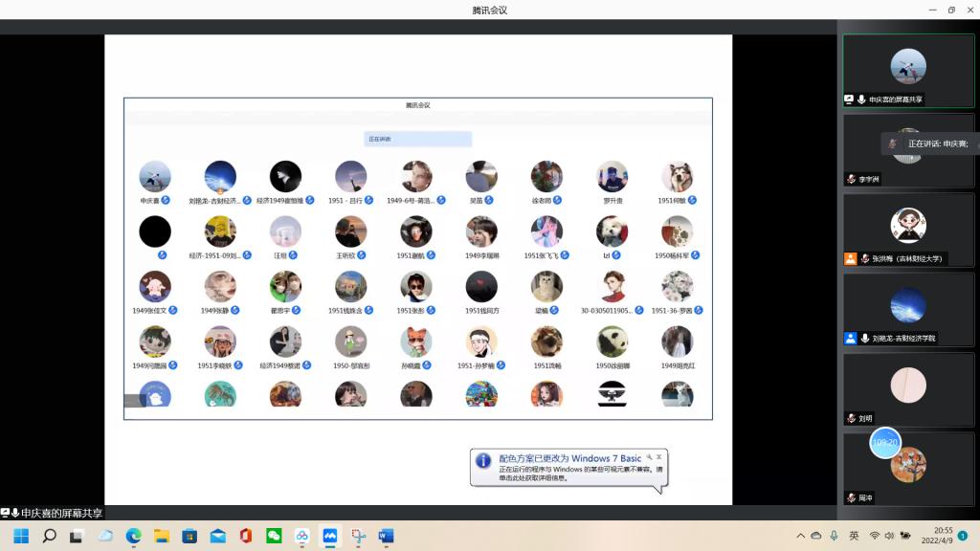
Task: Open Tencent Meeting from the taskbar
Action: [x=330, y=536]
